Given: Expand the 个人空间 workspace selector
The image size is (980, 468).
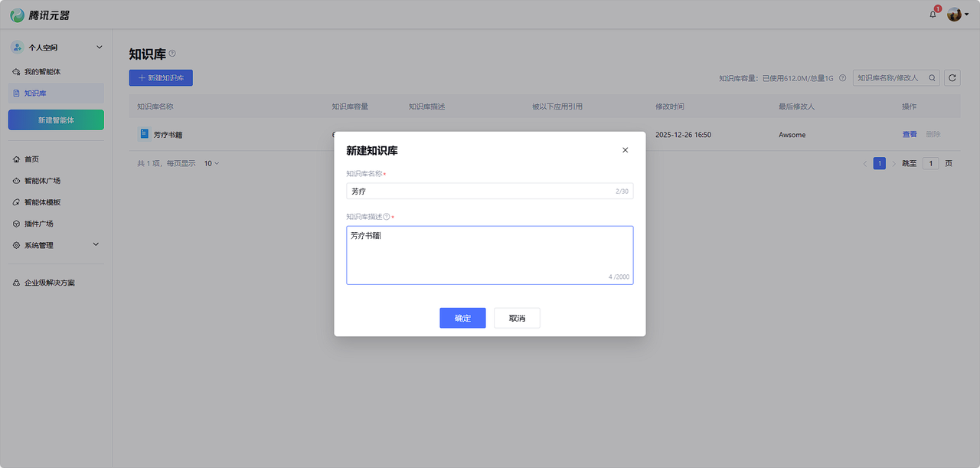Looking at the screenshot, I should pyautogui.click(x=100, y=47).
